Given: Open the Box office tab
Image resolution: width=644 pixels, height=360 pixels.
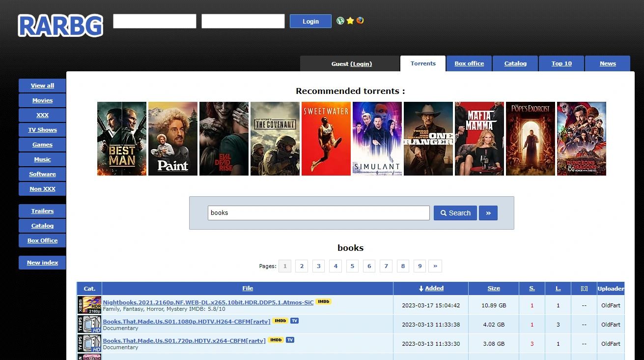Looking at the screenshot, I should pyautogui.click(x=469, y=63).
